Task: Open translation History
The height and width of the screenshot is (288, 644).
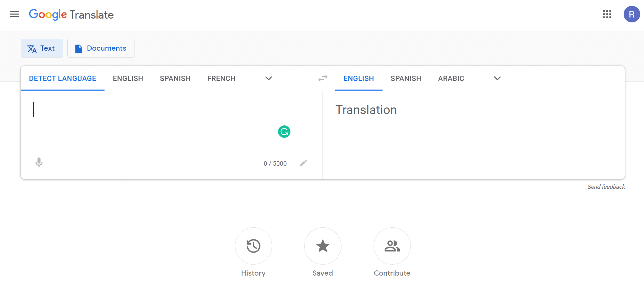Action: pyautogui.click(x=254, y=246)
